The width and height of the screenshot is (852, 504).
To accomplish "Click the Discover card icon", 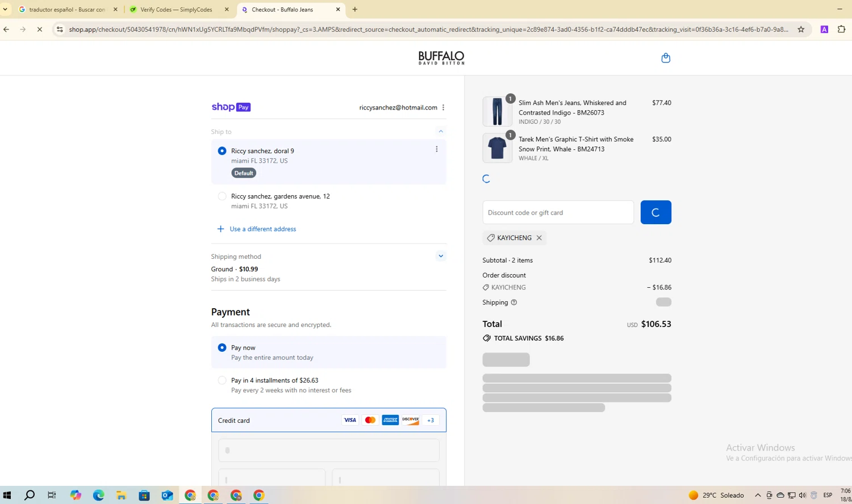I will point(411,420).
